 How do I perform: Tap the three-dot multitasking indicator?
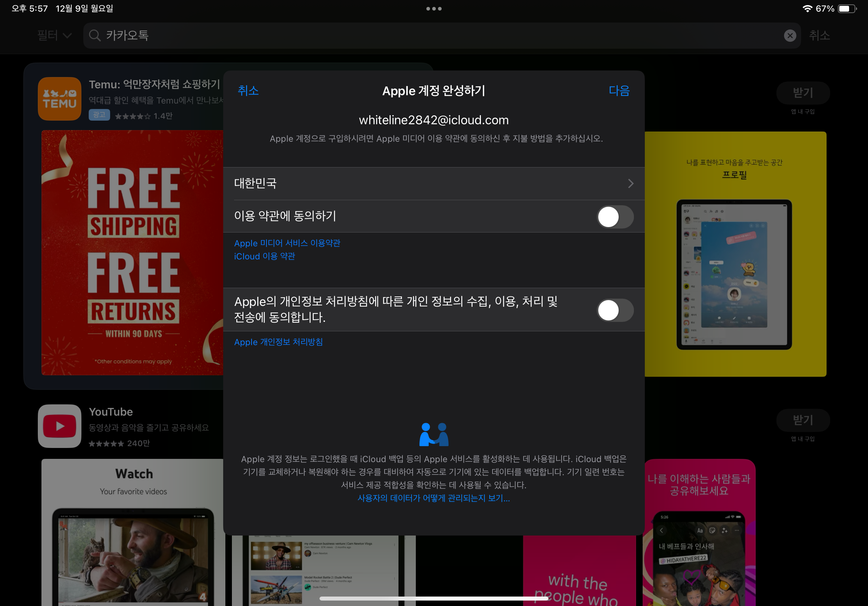point(434,8)
